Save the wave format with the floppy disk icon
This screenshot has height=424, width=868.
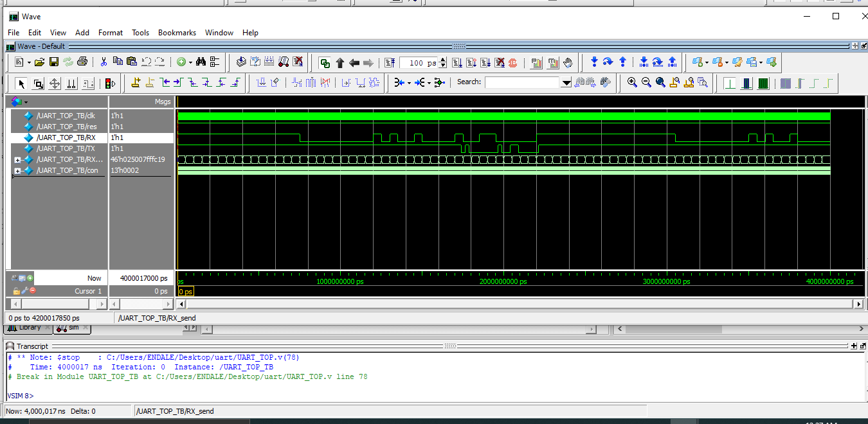(x=54, y=62)
